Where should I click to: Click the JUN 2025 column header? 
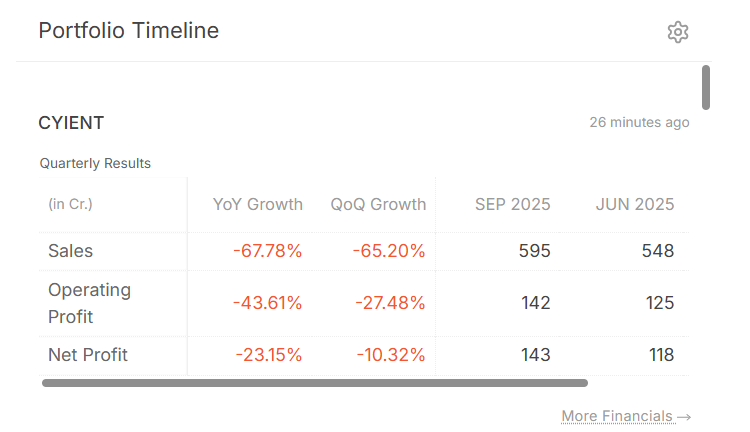tap(635, 204)
